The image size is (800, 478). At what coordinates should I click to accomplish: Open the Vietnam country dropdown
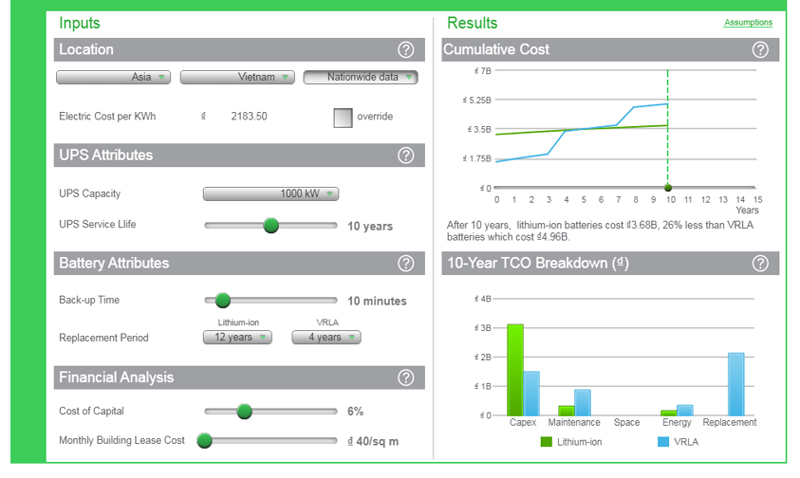pyautogui.click(x=237, y=77)
